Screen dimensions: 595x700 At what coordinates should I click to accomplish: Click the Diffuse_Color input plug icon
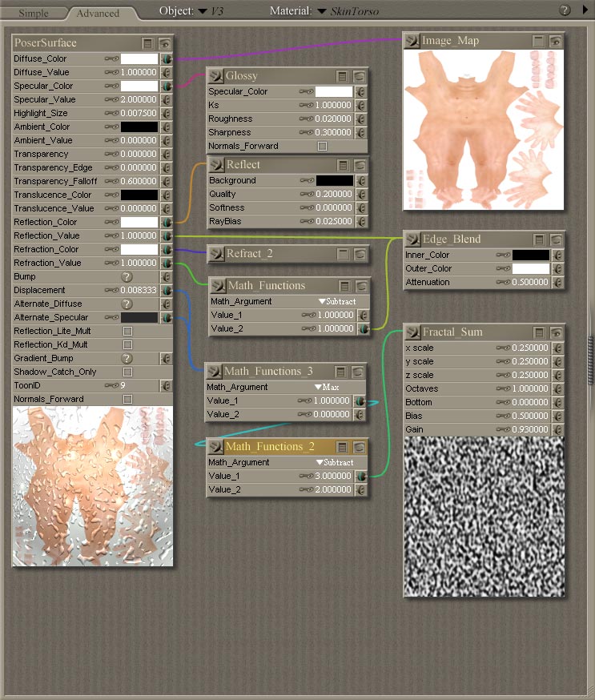coord(167,59)
